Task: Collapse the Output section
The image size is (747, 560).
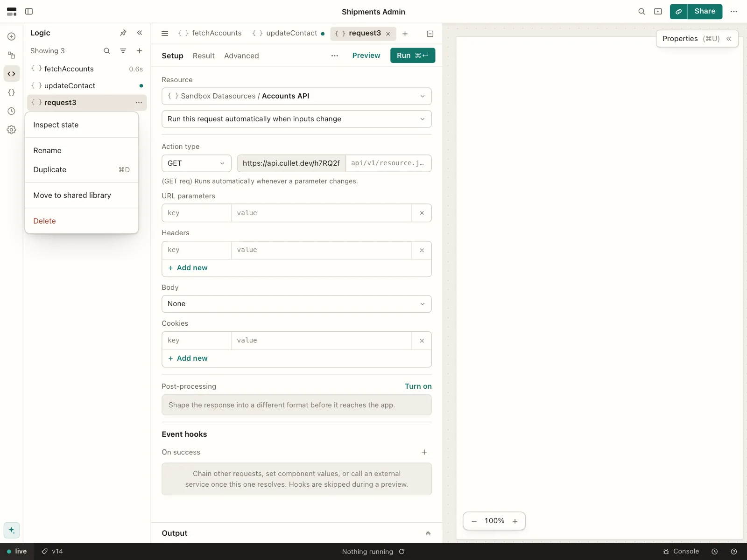Action: [428, 533]
